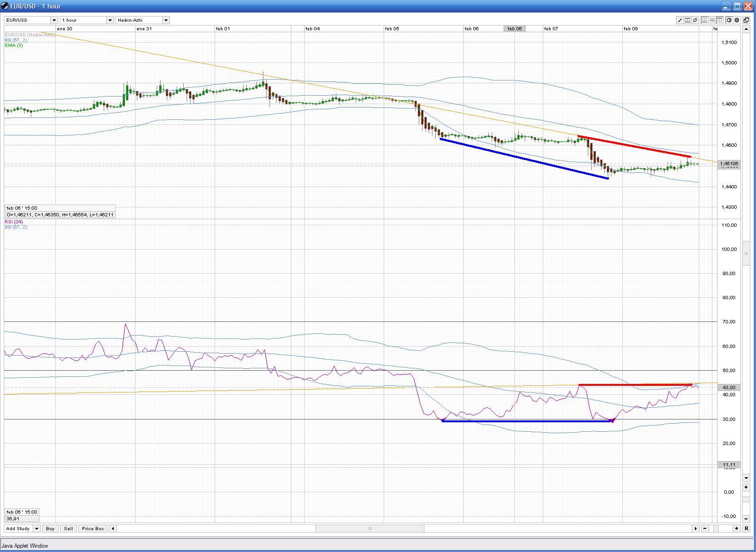Open the EUR/USD symbol dropdown
Viewport: 756px width, 552px height.
(x=54, y=20)
